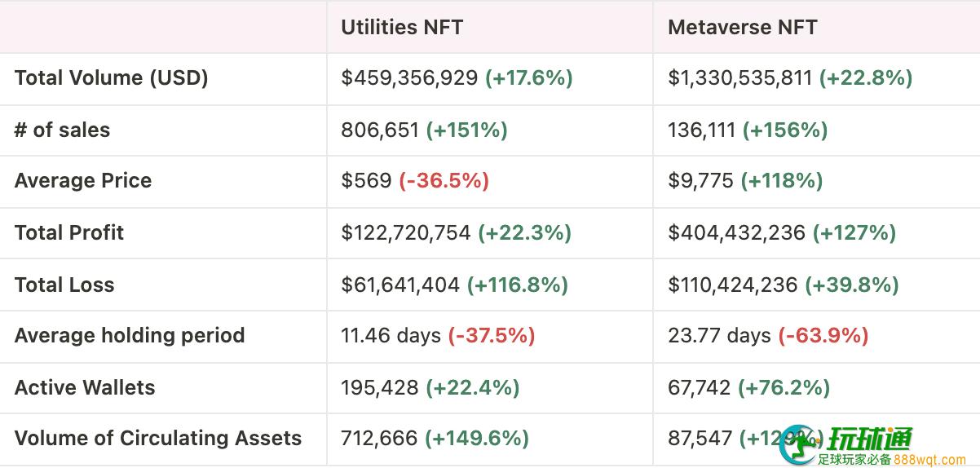
Task: Click the Metaverse NFT column header
Action: [742, 27]
